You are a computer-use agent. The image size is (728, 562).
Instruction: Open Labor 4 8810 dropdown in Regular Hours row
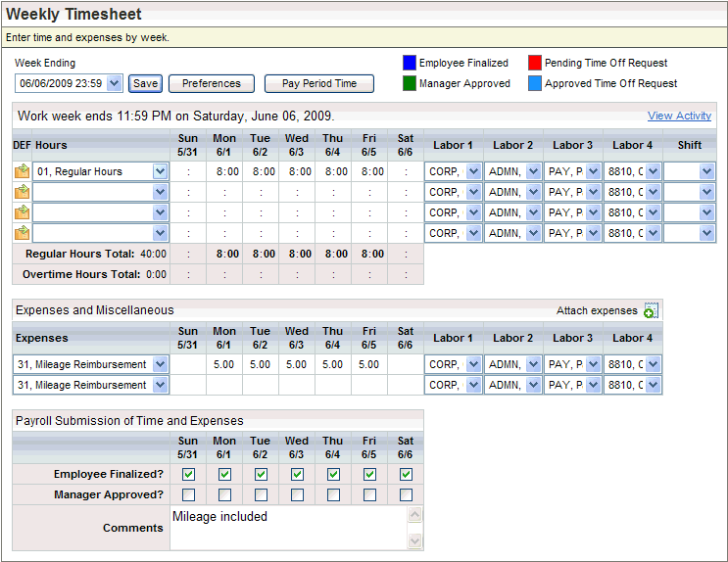coord(653,171)
